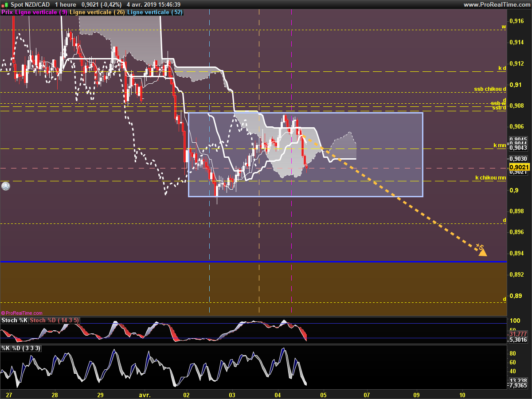Image resolution: width=532 pixels, height=399 pixels.
Task: Click the date 28 on time axis
Action: coord(55,395)
